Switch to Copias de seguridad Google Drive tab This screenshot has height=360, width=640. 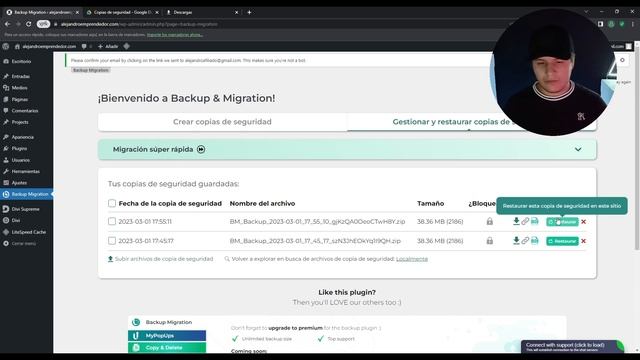point(122,12)
